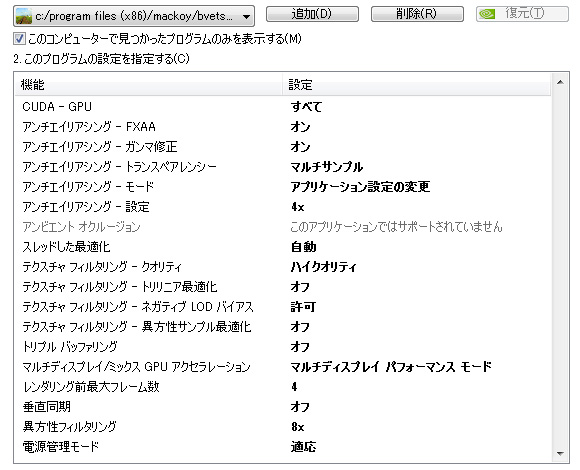Select the テクスチャ フィルタリング - クオリティ row
The width and height of the screenshot is (580, 470).
coord(283,267)
